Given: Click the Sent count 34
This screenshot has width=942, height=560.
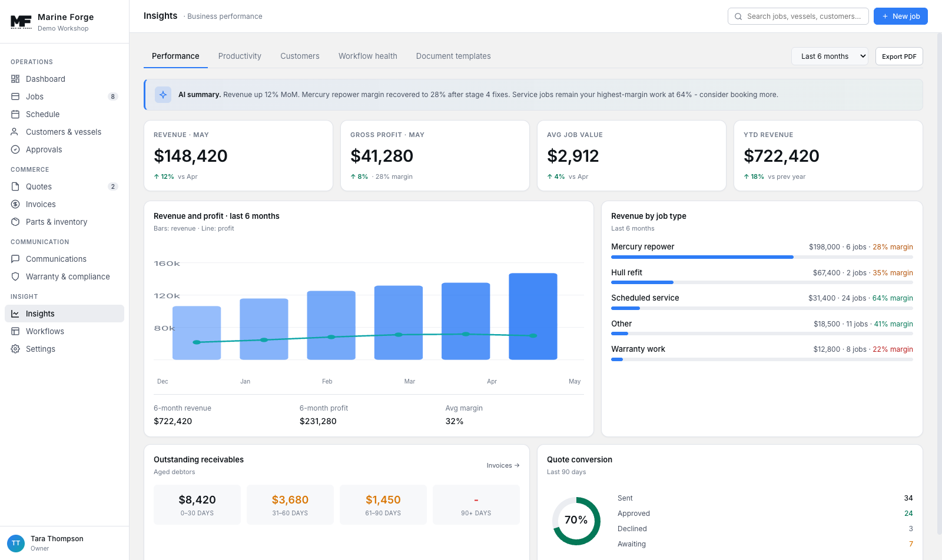Looking at the screenshot, I should click(x=908, y=498).
